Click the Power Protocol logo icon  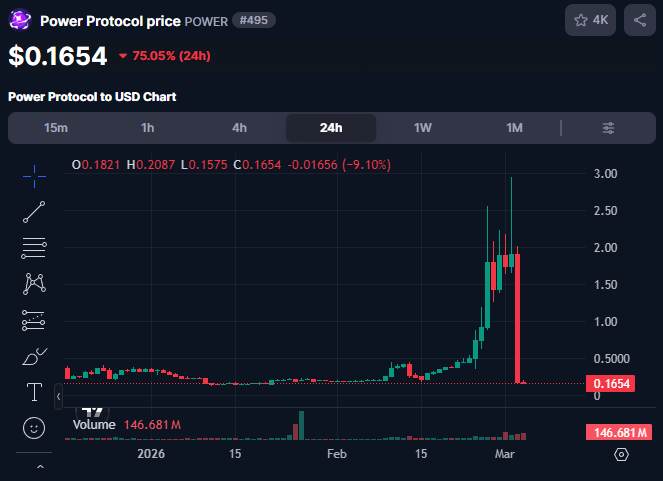[20, 20]
